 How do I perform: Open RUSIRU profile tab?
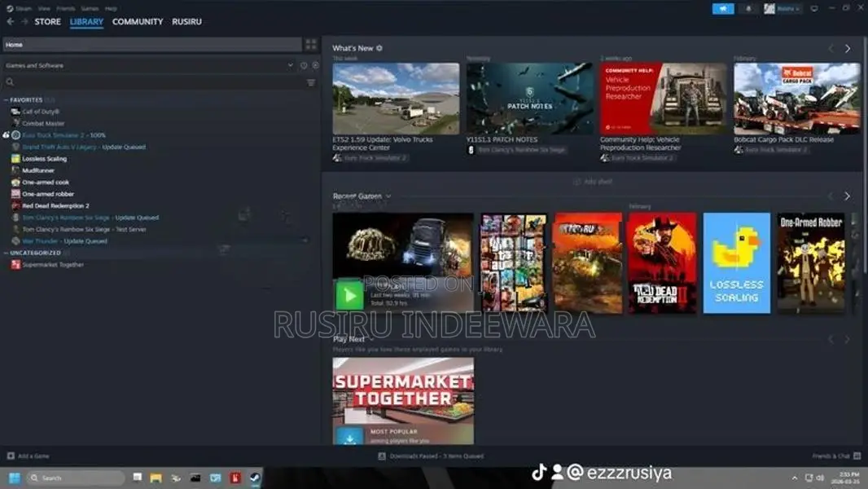click(186, 22)
